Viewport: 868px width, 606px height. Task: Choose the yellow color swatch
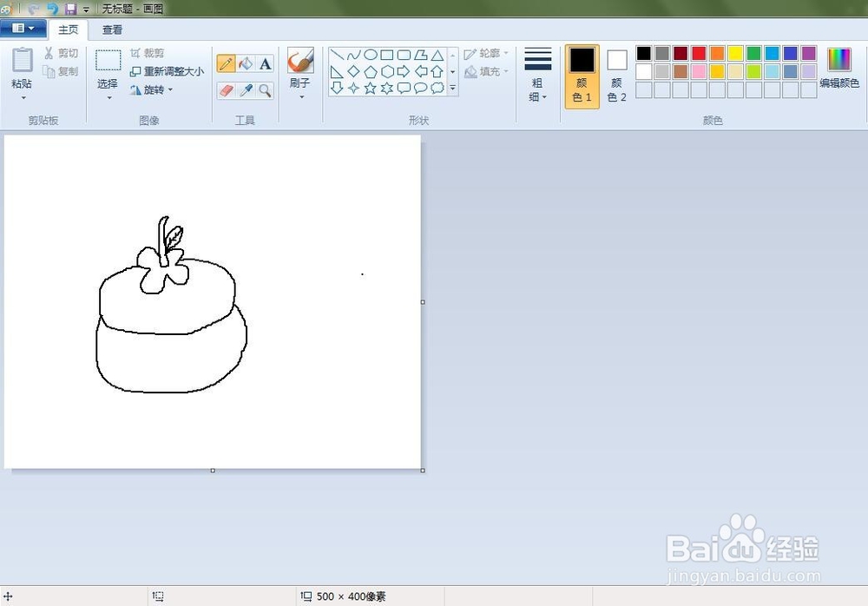pyautogui.click(x=735, y=53)
